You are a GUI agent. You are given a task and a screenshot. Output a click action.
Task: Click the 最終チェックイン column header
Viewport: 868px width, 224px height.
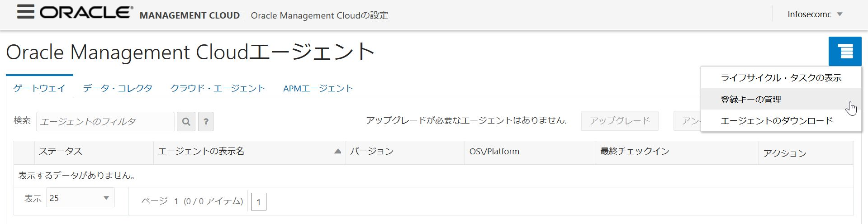[x=677, y=152]
